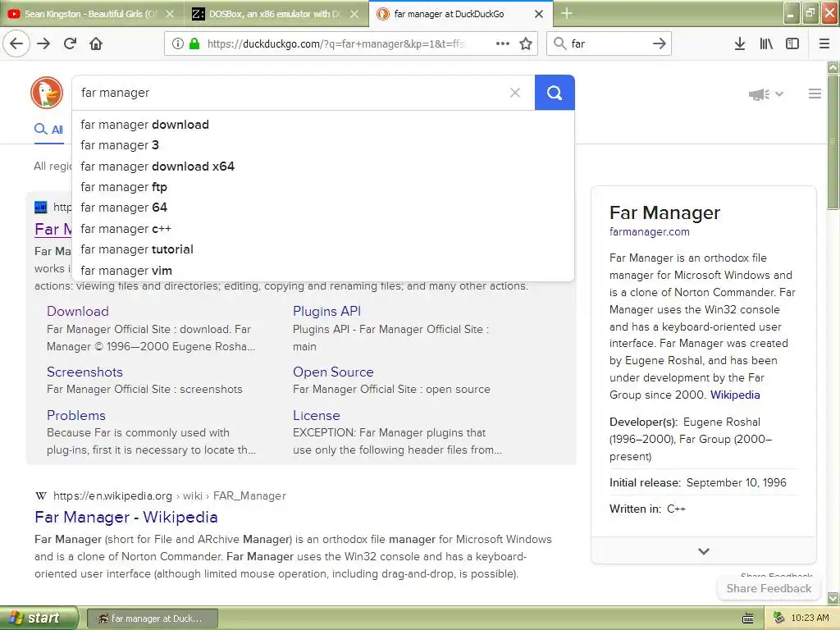Open the License sitelink
Viewport: 840px width, 630px height.
(x=316, y=415)
